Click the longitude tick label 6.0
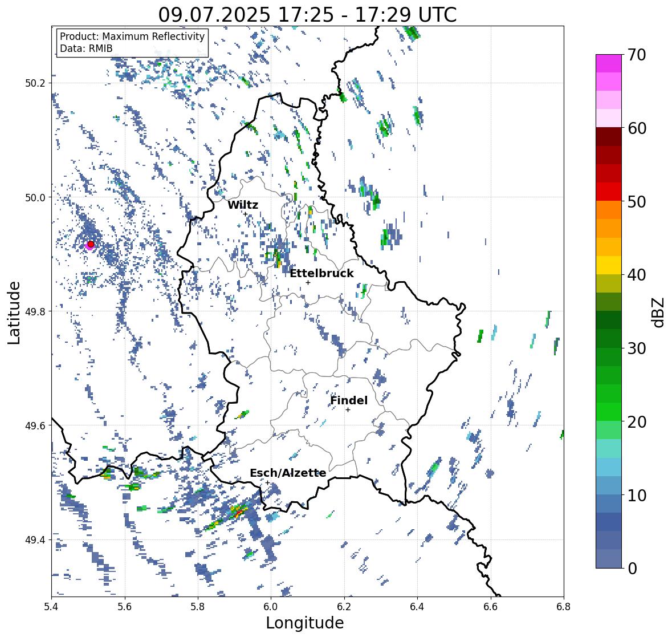672x637 pixels. tap(271, 606)
